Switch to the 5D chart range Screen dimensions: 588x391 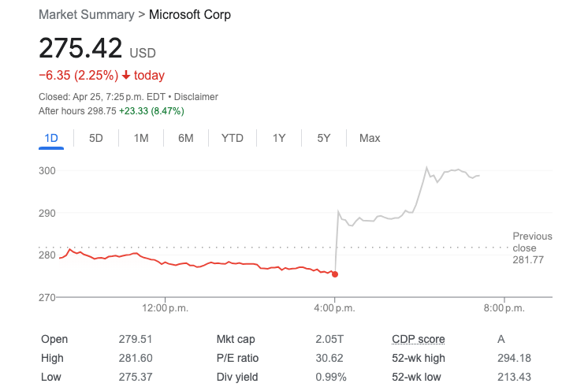(96, 138)
